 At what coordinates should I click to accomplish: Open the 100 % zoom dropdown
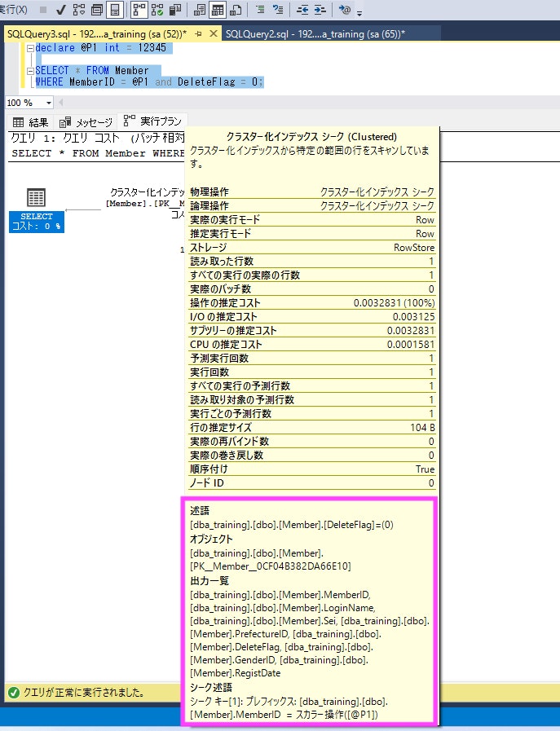48,103
